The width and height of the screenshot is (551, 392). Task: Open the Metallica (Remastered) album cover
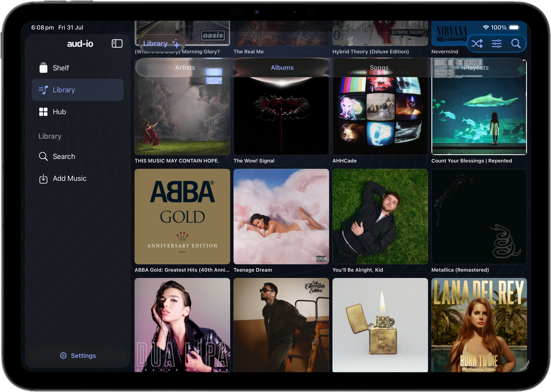click(x=479, y=216)
